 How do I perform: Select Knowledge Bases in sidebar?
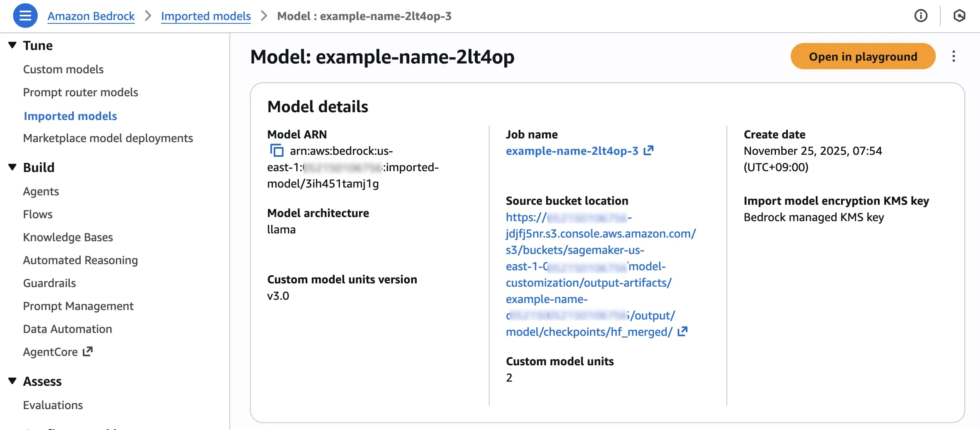[68, 237]
